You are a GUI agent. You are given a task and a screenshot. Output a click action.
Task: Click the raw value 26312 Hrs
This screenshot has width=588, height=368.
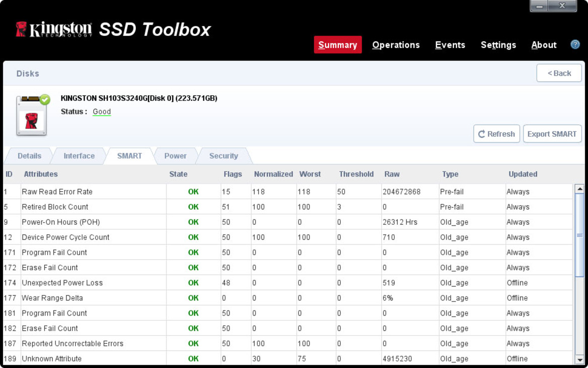(x=400, y=222)
